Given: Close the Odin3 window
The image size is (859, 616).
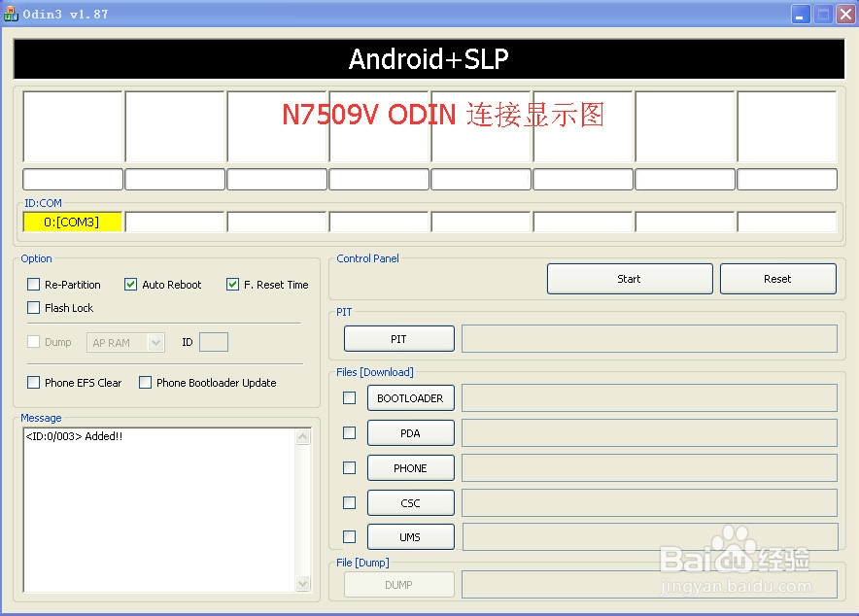Looking at the screenshot, I should [x=845, y=15].
